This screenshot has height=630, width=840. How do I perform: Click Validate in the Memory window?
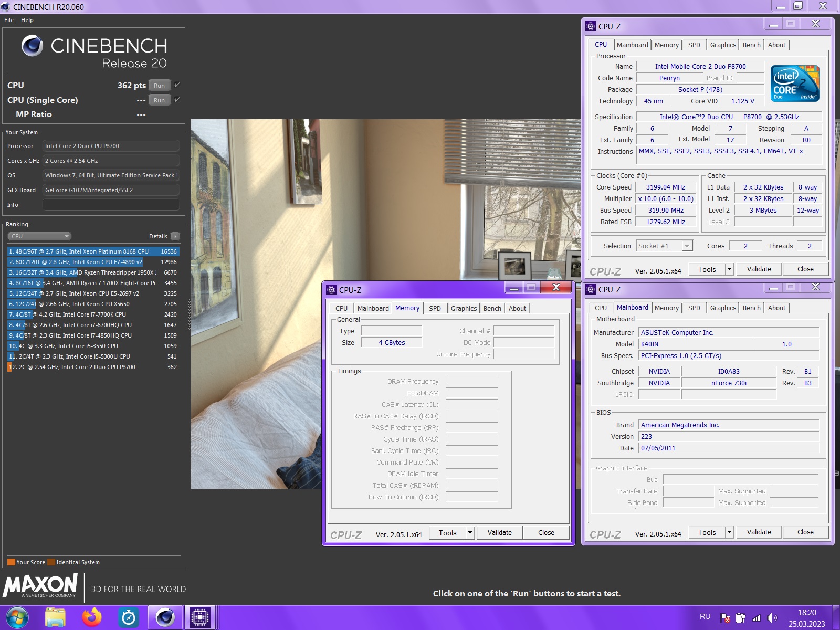[x=499, y=533]
